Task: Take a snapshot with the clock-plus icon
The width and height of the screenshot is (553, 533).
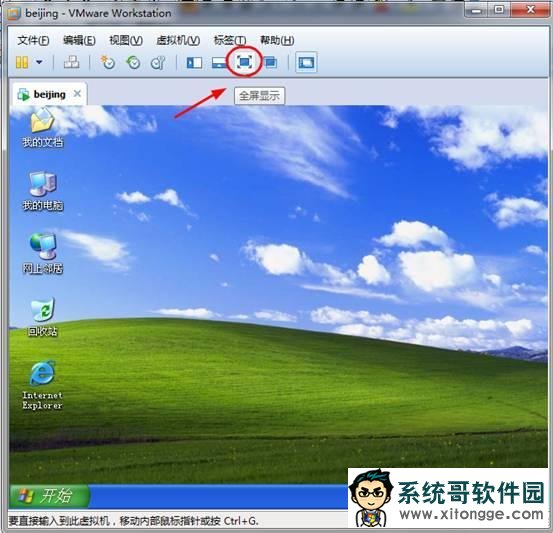Action: point(108,62)
